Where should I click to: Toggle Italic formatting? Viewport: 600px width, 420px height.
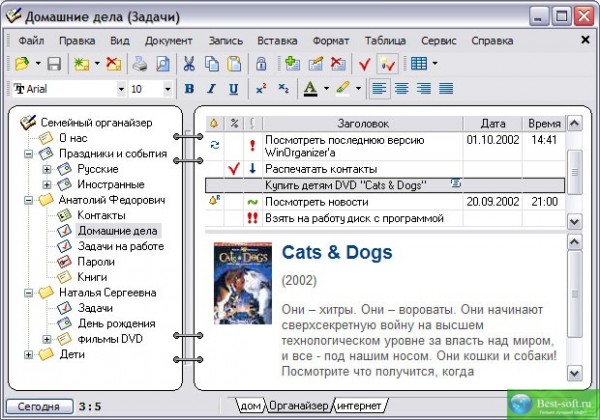(x=211, y=89)
